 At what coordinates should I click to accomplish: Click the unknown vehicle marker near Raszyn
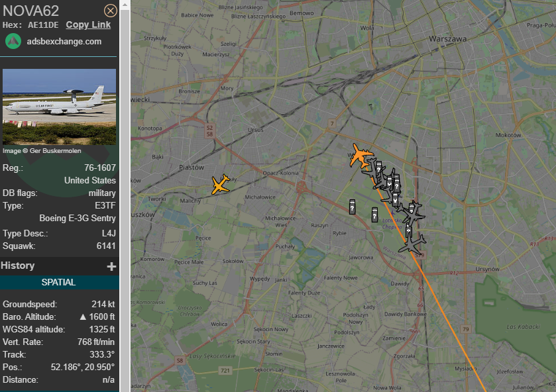[x=352, y=207]
